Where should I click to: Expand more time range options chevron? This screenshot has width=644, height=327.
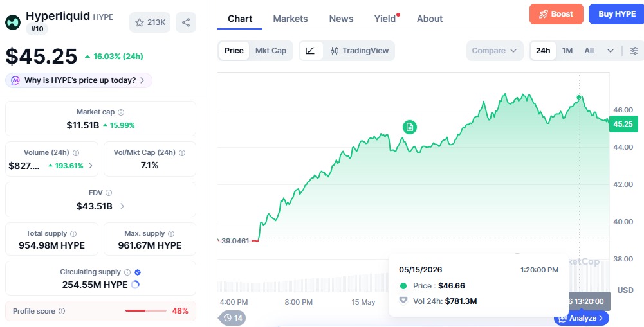pos(611,51)
